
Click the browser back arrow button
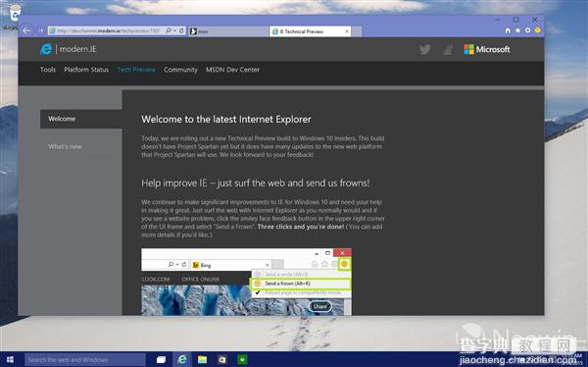coord(26,30)
